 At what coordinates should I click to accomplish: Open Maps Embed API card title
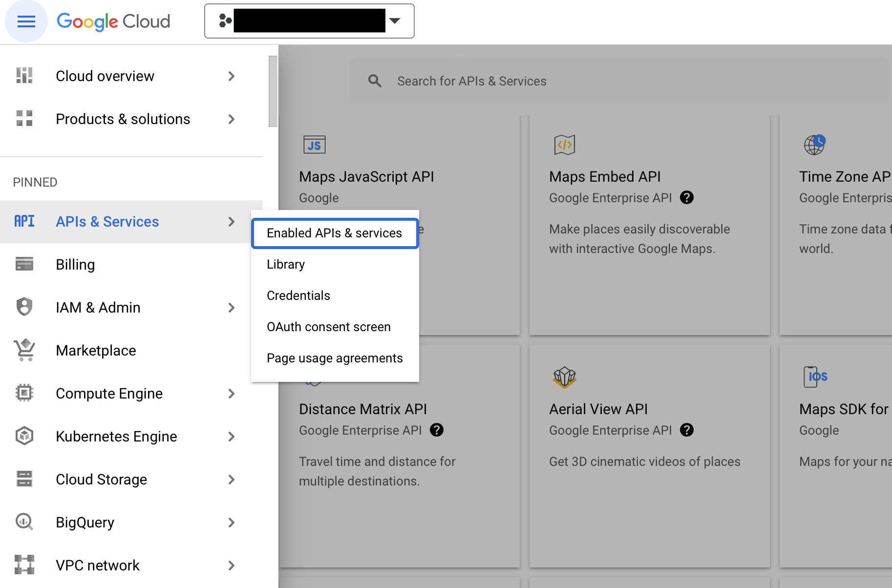605,177
